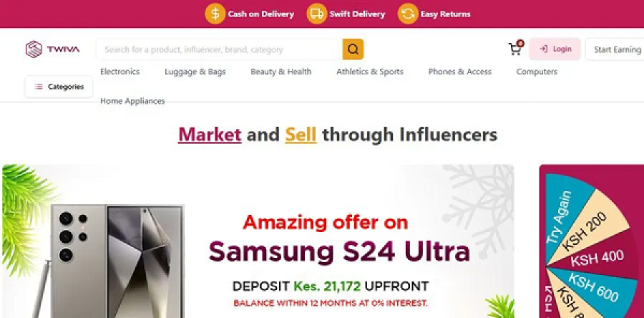Click the Easy Returns arrows icon

(x=408, y=14)
